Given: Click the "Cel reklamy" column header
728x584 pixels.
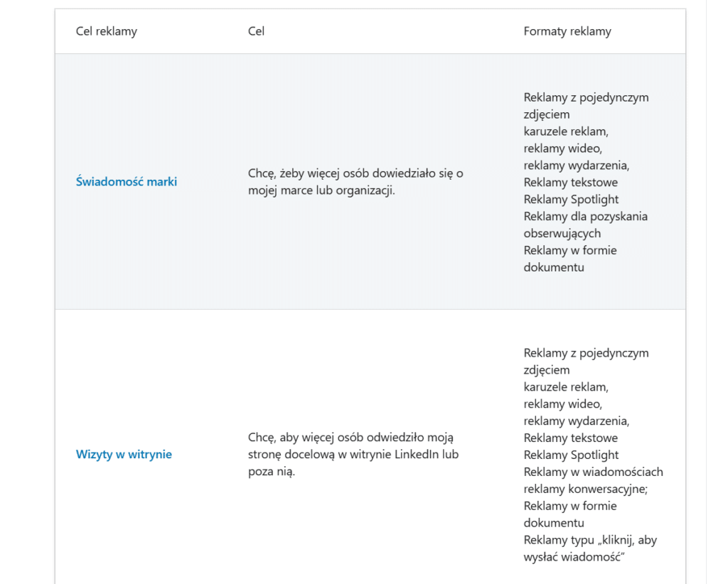Looking at the screenshot, I should coord(107,31).
